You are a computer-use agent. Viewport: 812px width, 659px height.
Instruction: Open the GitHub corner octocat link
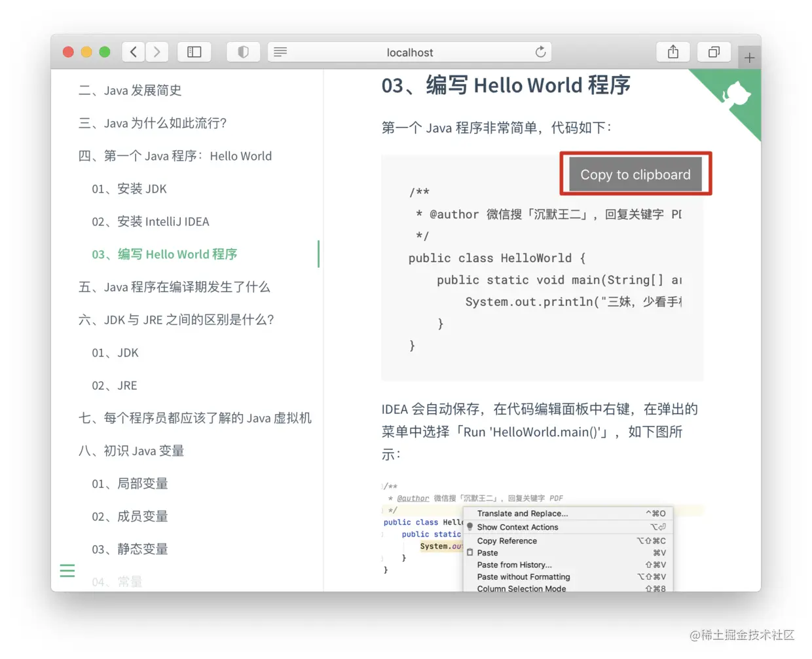click(x=737, y=95)
